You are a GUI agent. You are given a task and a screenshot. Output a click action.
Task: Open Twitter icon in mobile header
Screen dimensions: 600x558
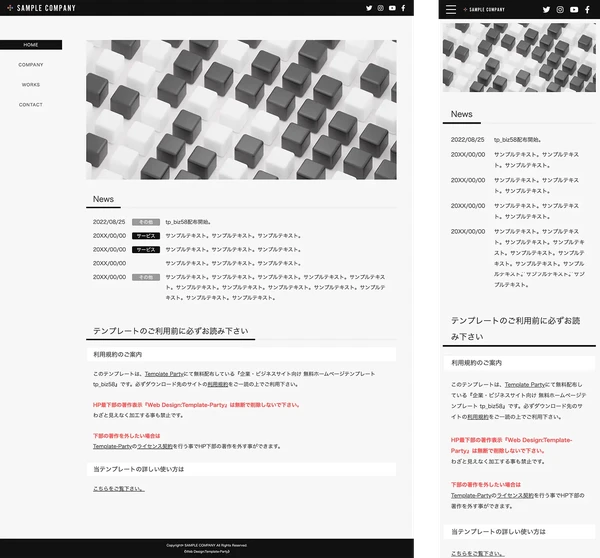546,10
